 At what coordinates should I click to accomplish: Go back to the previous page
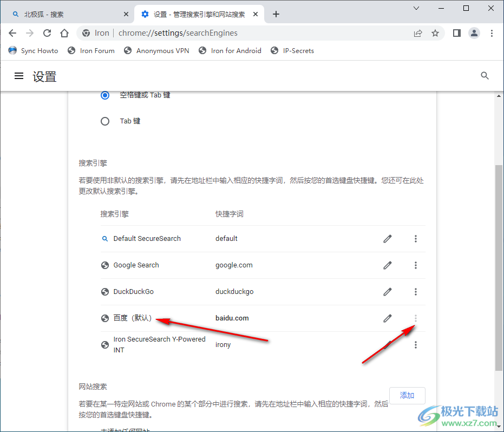[x=12, y=33]
